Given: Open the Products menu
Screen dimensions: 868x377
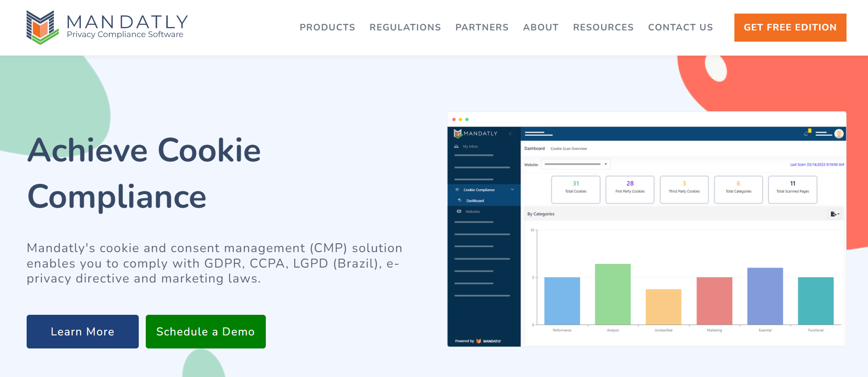Looking at the screenshot, I should click(x=327, y=28).
